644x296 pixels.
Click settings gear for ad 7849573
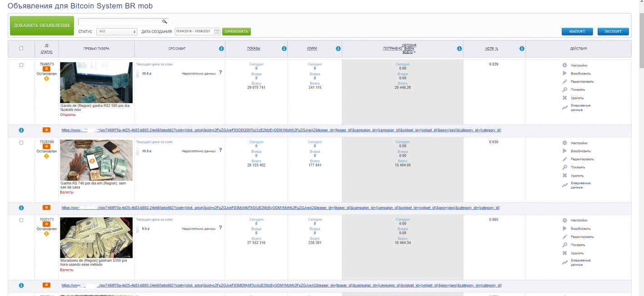coord(565,65)
